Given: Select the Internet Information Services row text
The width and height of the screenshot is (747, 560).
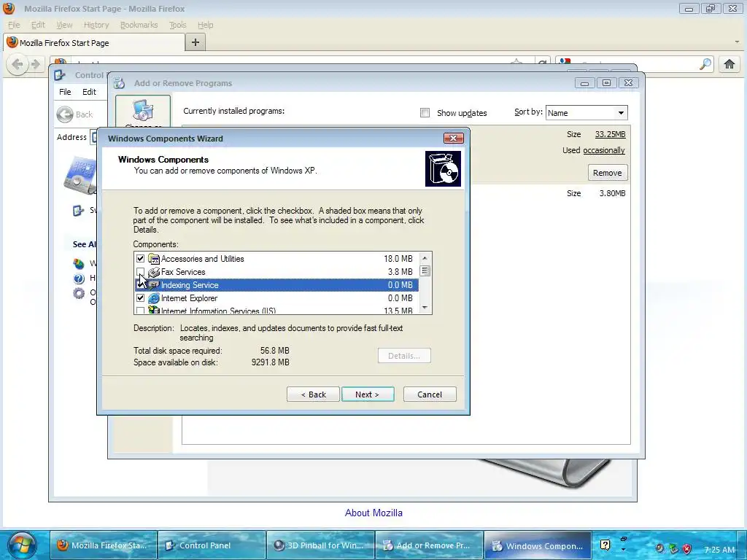Looking at the screenshot, I should [x=218, y=311].
